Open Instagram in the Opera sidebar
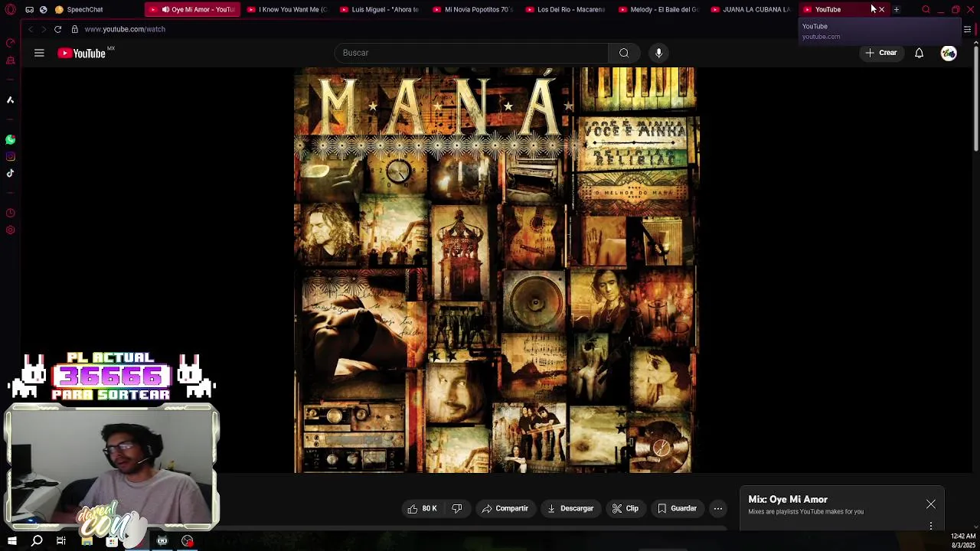 [x=10, y=156]
